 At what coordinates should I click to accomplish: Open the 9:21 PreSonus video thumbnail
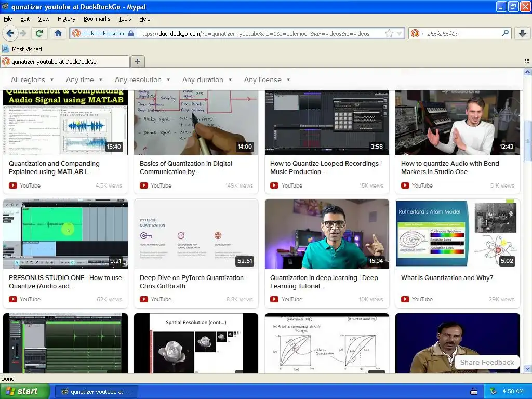65,234
